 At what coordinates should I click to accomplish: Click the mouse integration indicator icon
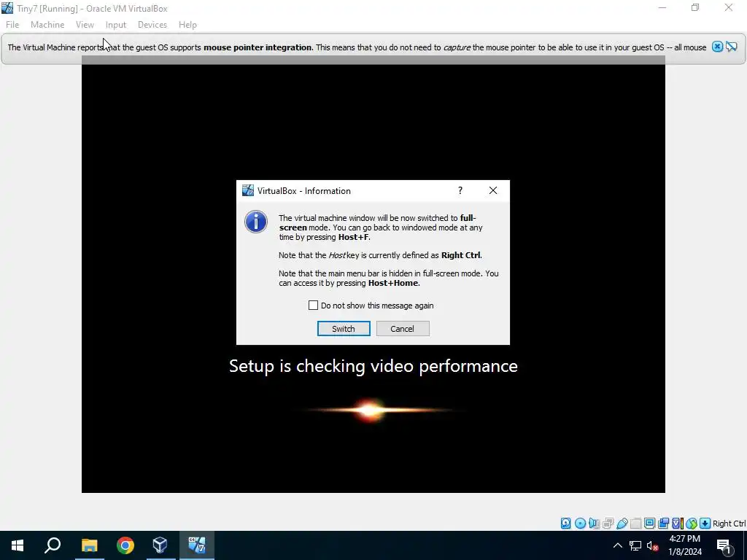pos(692,524)
